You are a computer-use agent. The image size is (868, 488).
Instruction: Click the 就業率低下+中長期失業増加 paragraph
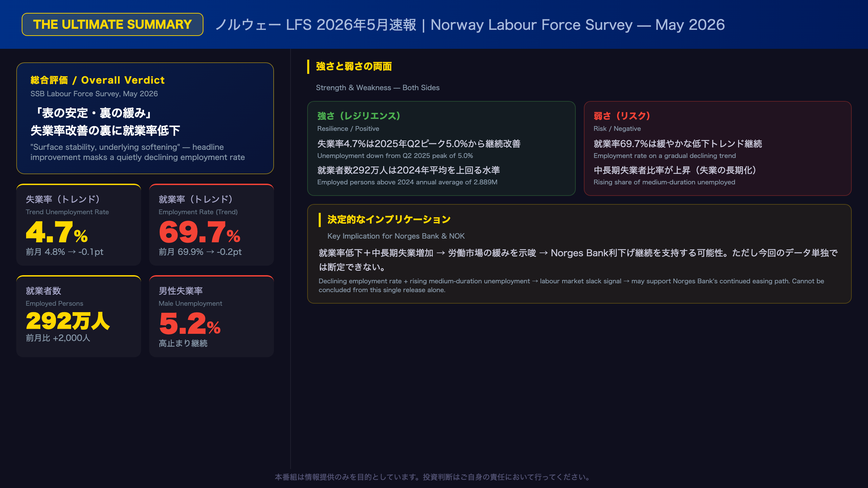(x=578, y=260)
